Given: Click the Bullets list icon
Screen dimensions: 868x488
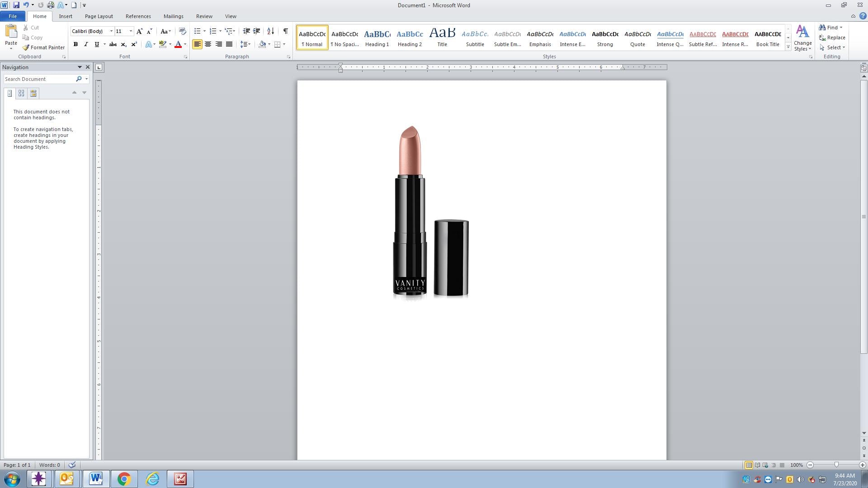Looking at the screenshot, I should 197,31.
